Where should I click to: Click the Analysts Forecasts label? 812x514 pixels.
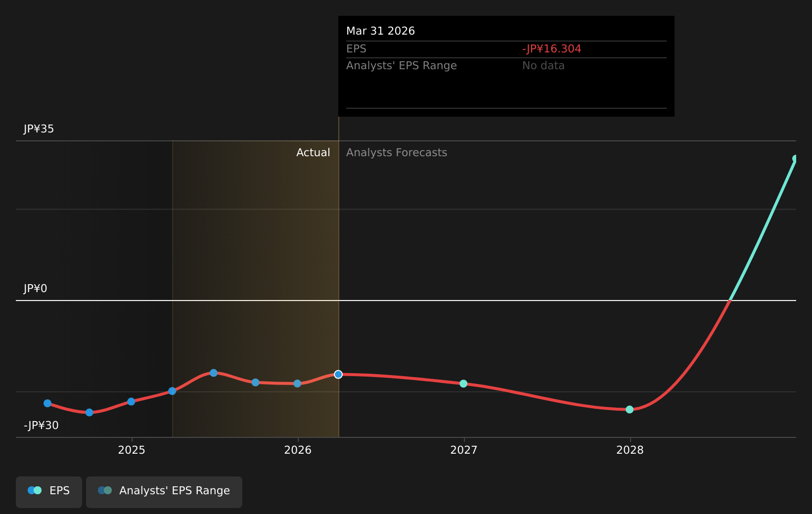pos(397,153)
